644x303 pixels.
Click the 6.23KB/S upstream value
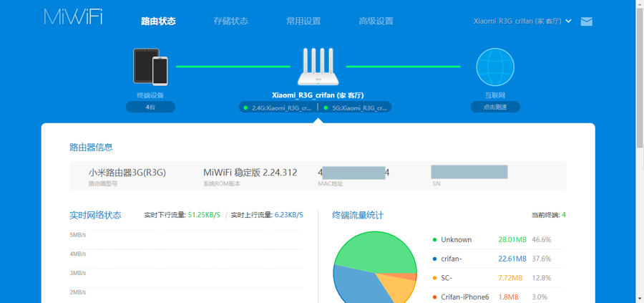tap(289, 215)
